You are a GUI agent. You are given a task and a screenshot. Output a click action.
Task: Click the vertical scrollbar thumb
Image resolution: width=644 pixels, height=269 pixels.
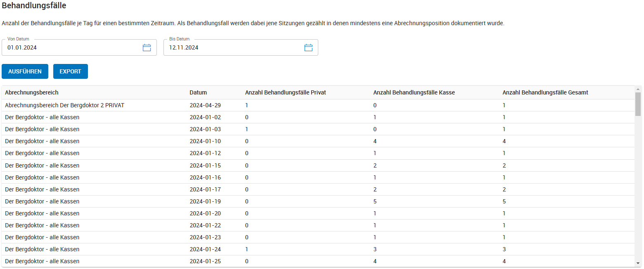click(x=638, y=104)
